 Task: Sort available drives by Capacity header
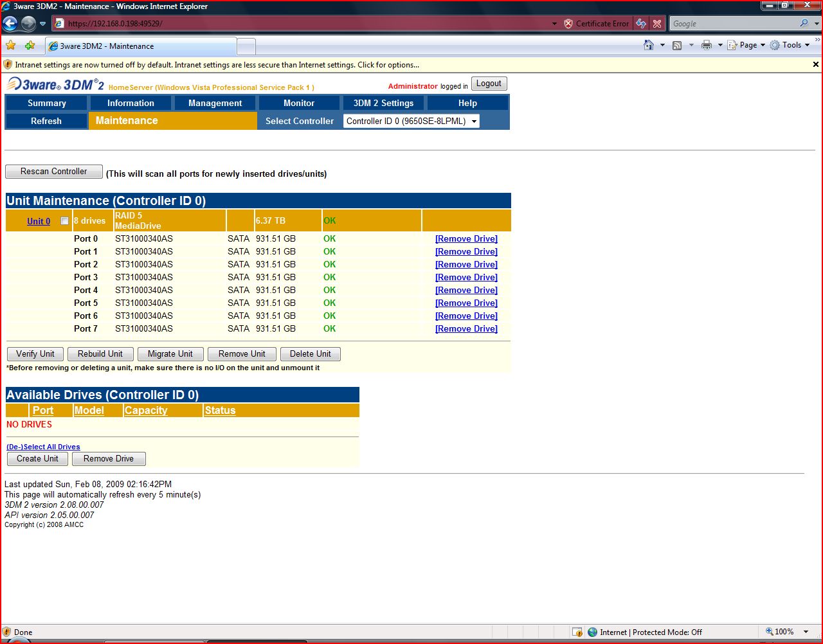[x=146, y=410]
